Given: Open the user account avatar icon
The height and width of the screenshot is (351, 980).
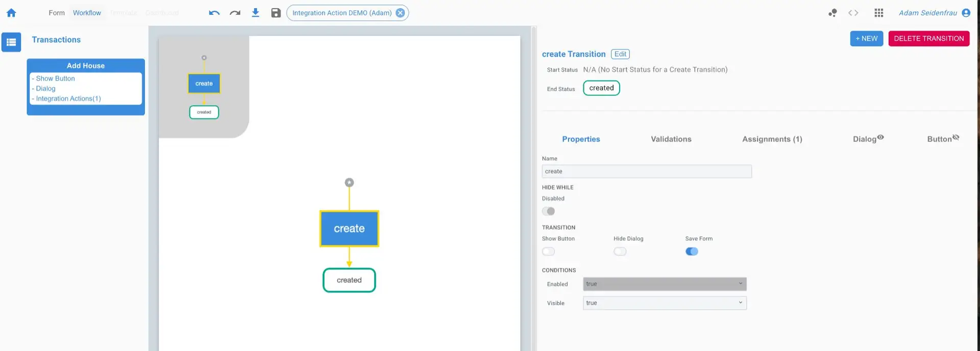Looking at the screenshot, I should click(x=966, y=13).
